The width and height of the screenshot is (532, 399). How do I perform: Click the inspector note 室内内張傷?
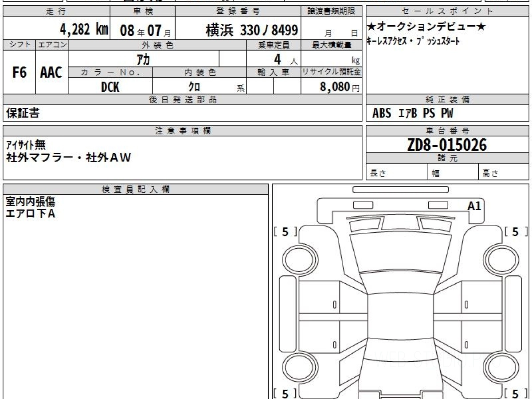30,202
